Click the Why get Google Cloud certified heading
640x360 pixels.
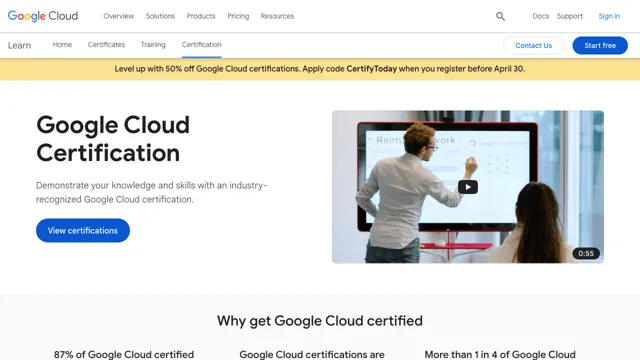[320, 321]
